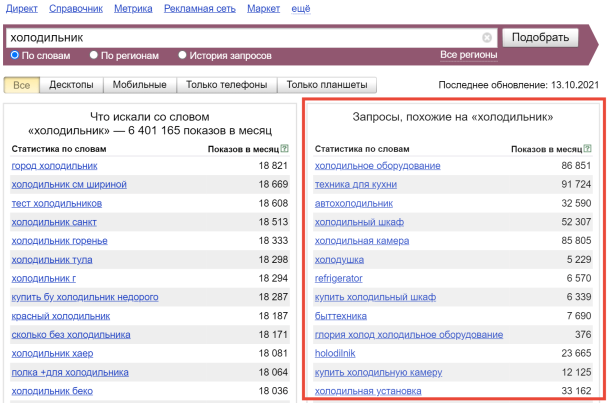
Task: Open similar query 'холодильное оборудование'
Action: [378, 166]
